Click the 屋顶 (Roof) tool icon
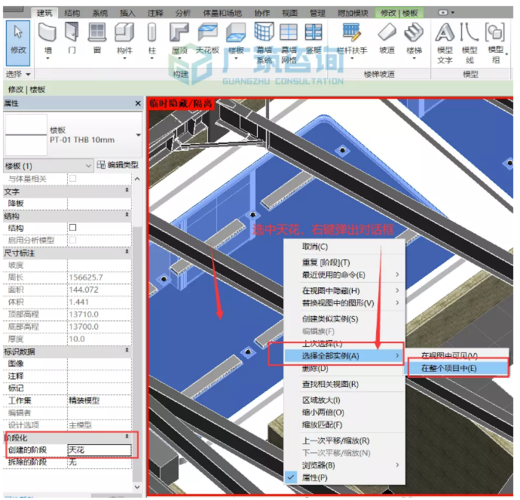 (179, 32)
